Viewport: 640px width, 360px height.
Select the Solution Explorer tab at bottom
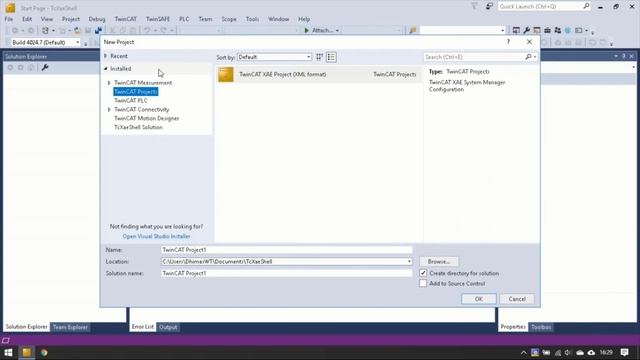click(26, 327)
